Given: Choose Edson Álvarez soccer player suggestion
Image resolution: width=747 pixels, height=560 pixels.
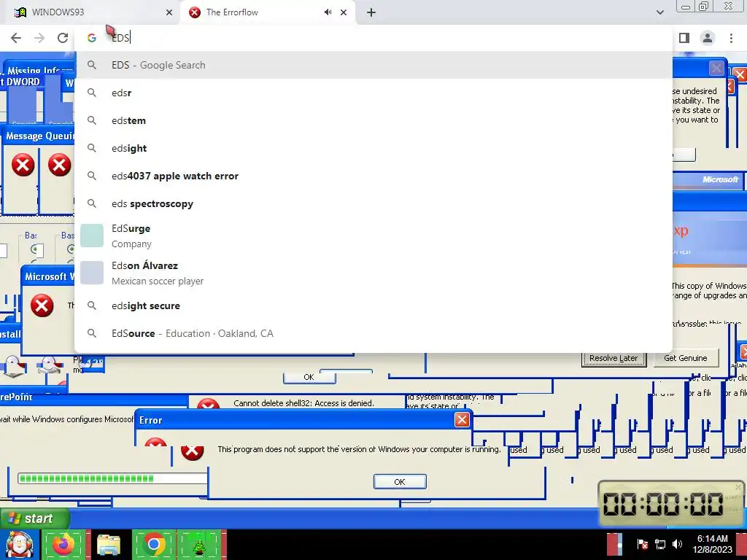Looking at the screenshot, I should pos(373,273).
